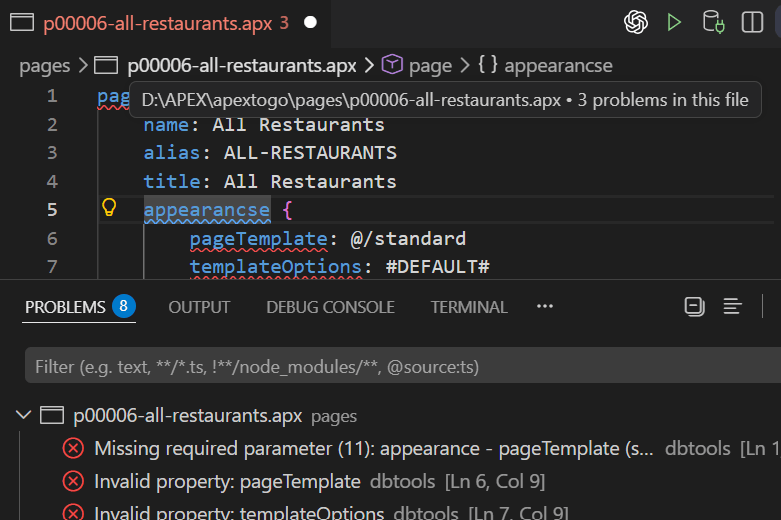Viewport: 781px width, 520px height.
Task: Click the title property on line 4
Action: [172, 182]
